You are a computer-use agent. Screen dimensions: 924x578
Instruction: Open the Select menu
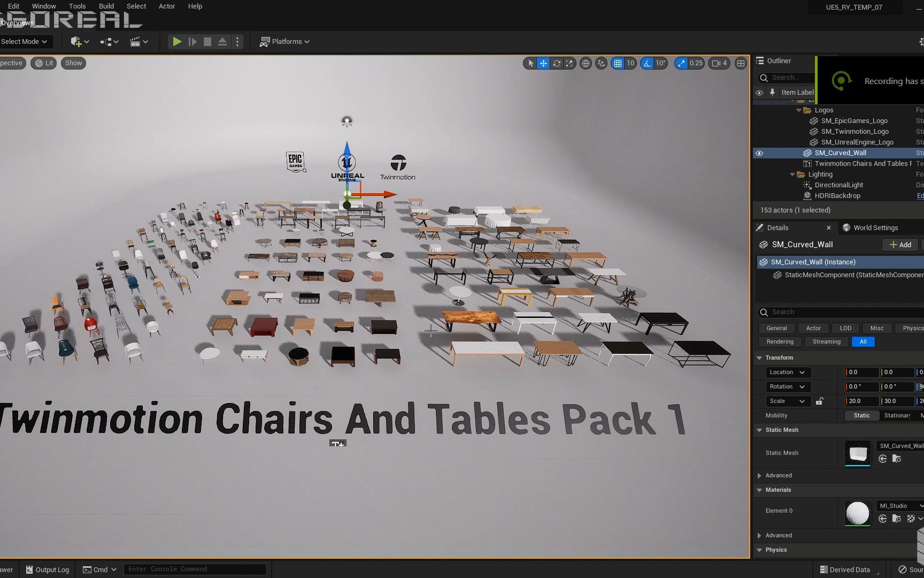click(x=136, y=6)
